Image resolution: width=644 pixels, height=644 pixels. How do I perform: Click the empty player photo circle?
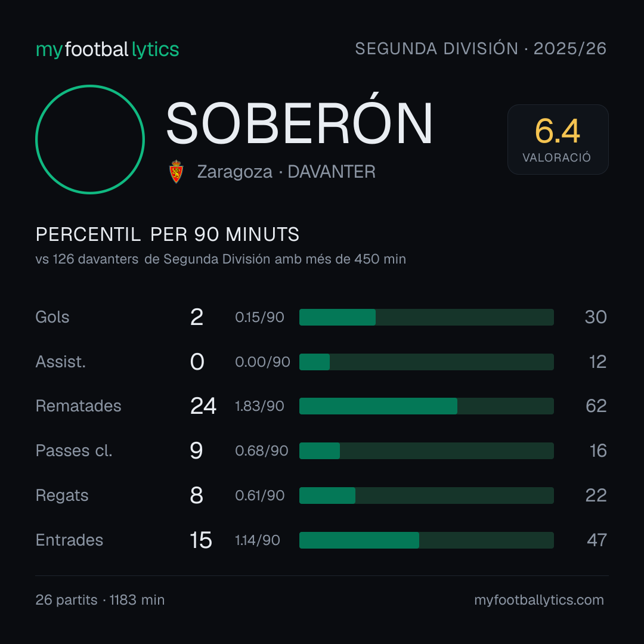[90, 140]
